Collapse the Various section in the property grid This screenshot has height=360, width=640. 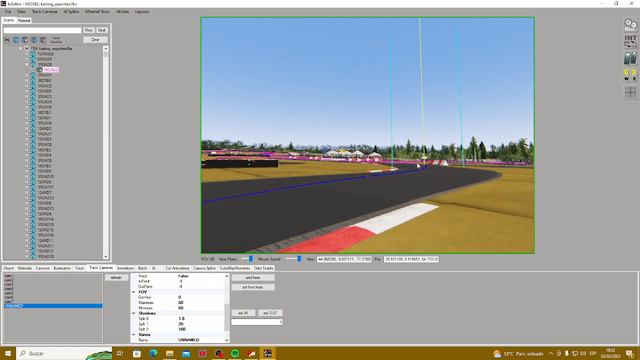point(133,334)
